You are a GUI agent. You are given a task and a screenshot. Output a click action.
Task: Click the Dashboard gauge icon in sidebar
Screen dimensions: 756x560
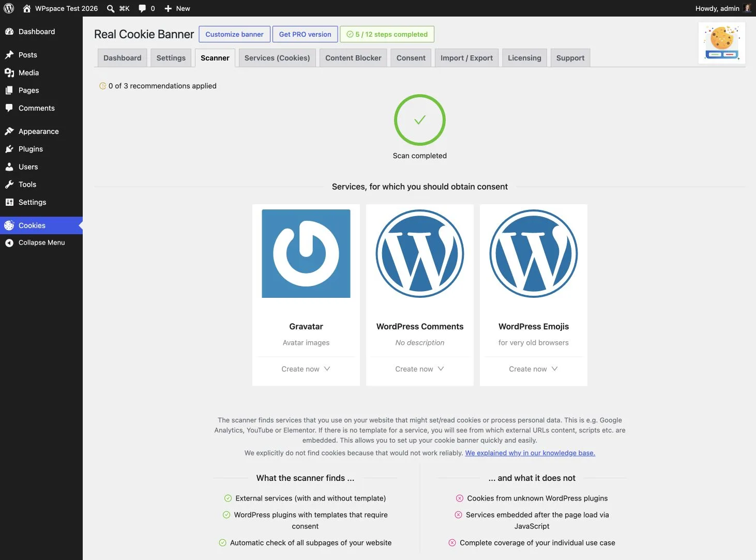coord(9,32)
